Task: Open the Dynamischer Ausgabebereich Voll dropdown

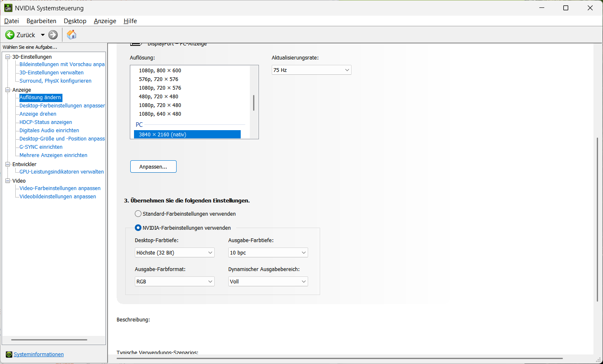Action: [268, 281]
